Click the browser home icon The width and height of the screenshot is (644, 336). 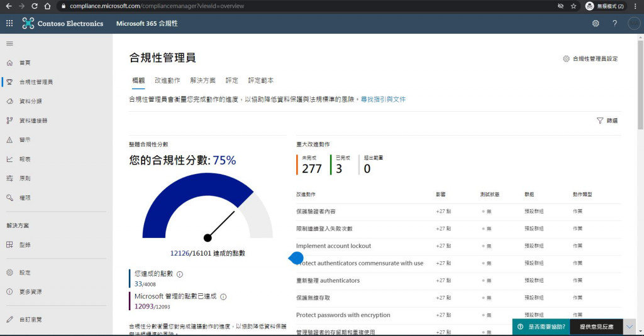point(47,6)
